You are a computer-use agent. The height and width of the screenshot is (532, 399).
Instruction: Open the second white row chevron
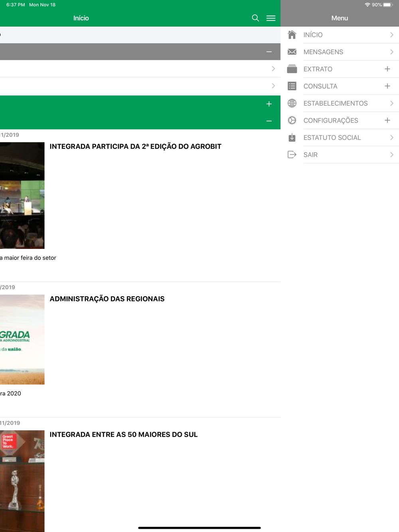273,86
